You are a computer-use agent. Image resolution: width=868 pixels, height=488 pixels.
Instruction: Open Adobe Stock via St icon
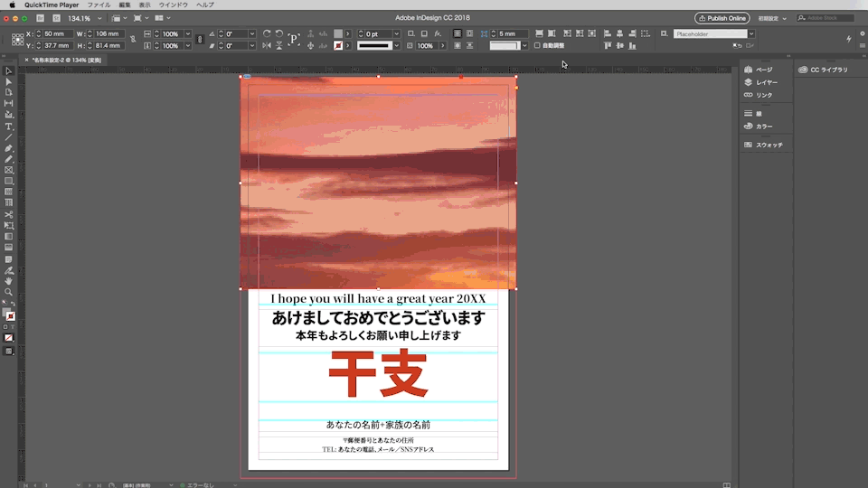pyautogui.click(x=56, y=18)
